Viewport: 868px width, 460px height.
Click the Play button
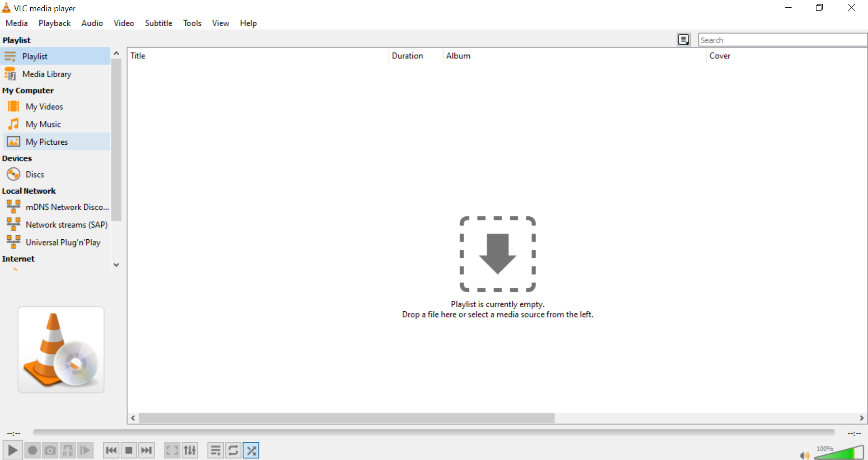(x=13, y=450)
